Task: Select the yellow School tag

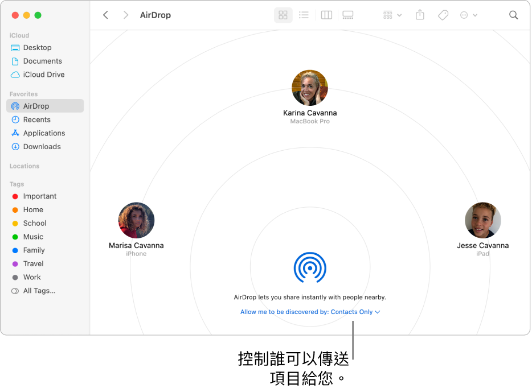Action: click(45, 223)
